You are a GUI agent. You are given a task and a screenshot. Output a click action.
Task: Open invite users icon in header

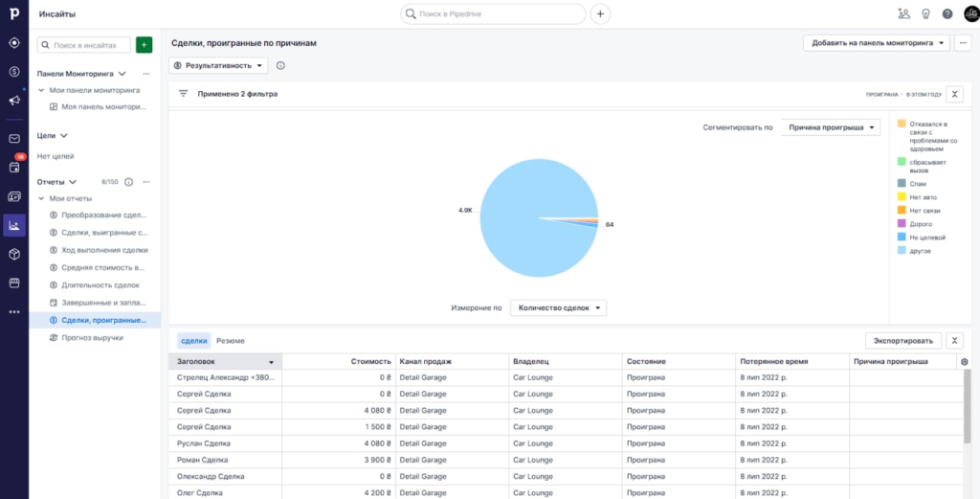click(903, 13)
